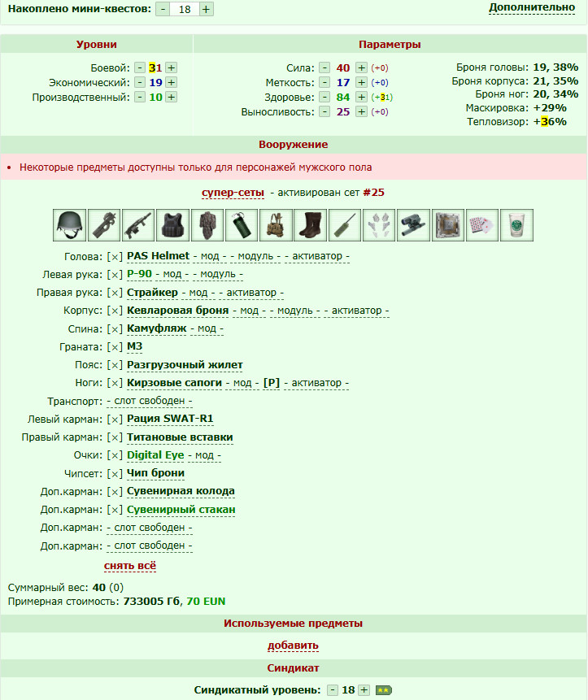Decrease the Синдикатный уровень
588x700 pixels.
[x=333, y=690]
